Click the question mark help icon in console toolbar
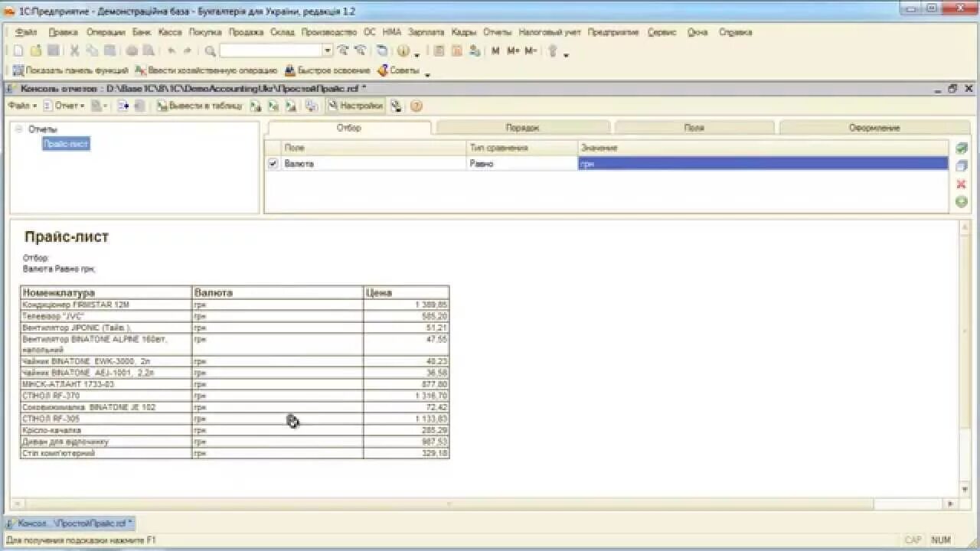Screen dimensions: 980x551 click(416, 106)
